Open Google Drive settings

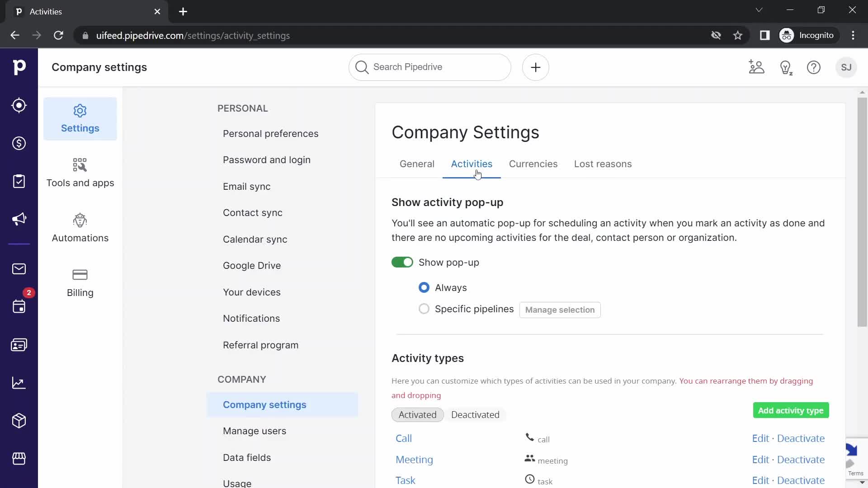tap(252, 266)
